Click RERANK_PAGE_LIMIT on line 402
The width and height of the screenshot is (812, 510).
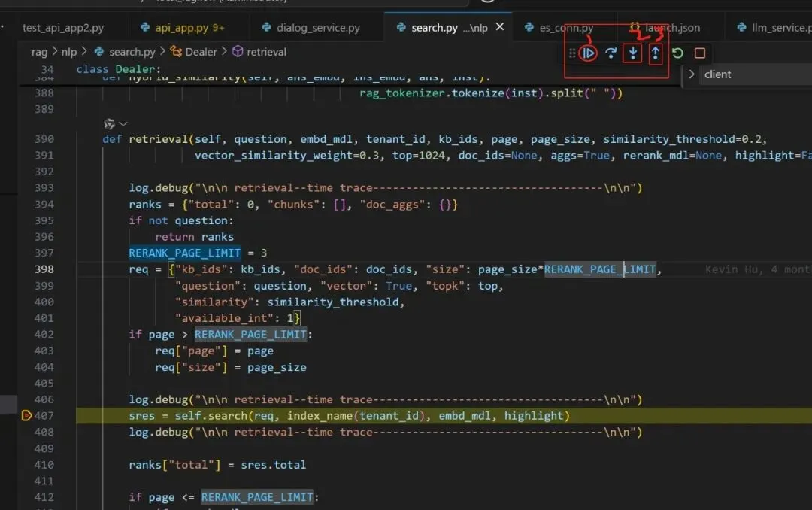(x=250, y=335)
